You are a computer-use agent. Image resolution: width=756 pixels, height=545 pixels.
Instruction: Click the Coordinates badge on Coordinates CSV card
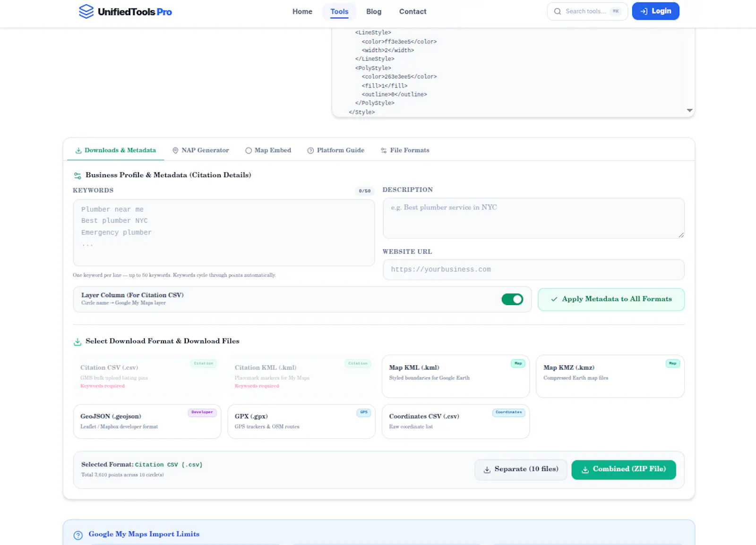(x=508, y=412)
